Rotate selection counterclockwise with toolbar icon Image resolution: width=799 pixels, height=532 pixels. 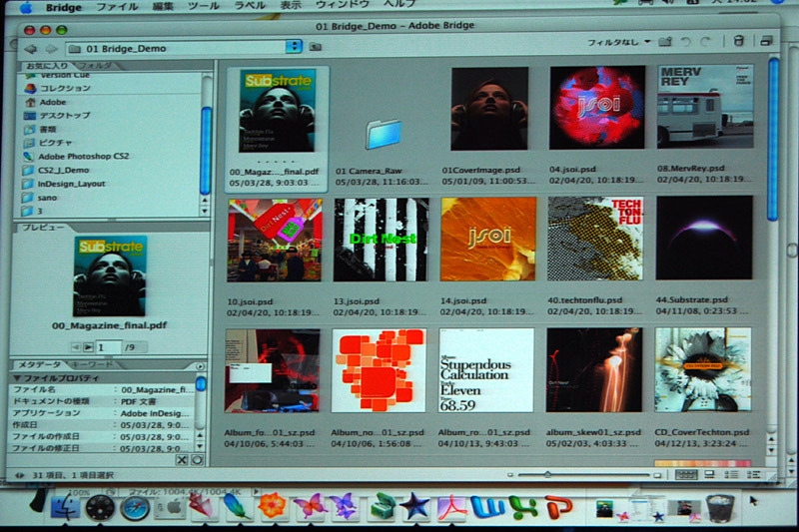[686, 42]
